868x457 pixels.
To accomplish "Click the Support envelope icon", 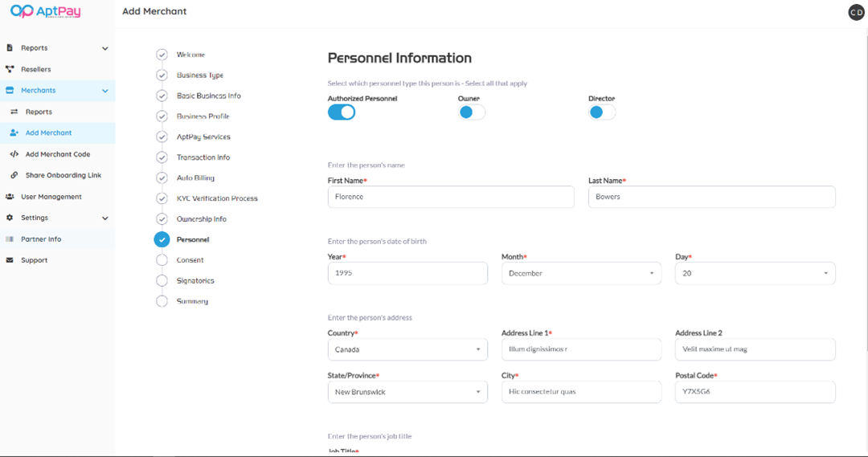I will point(10,260).
